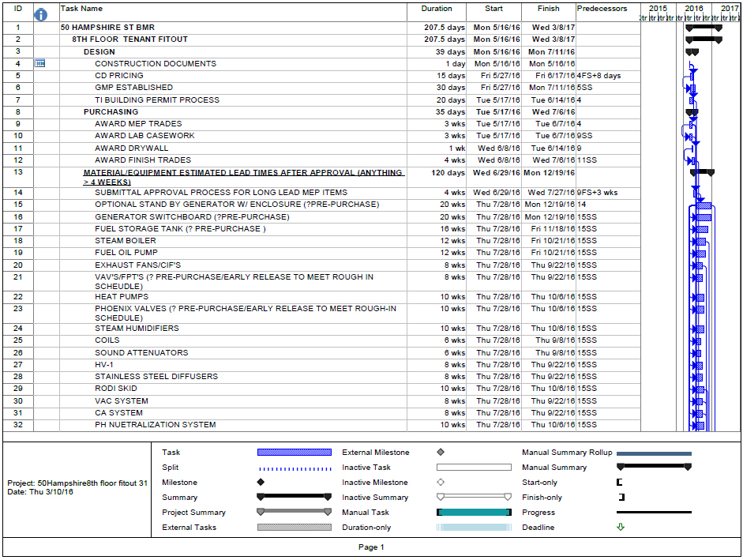Select the Duration column header
The width and height of the screenshot is (743, 560).
tap(437, 9)
